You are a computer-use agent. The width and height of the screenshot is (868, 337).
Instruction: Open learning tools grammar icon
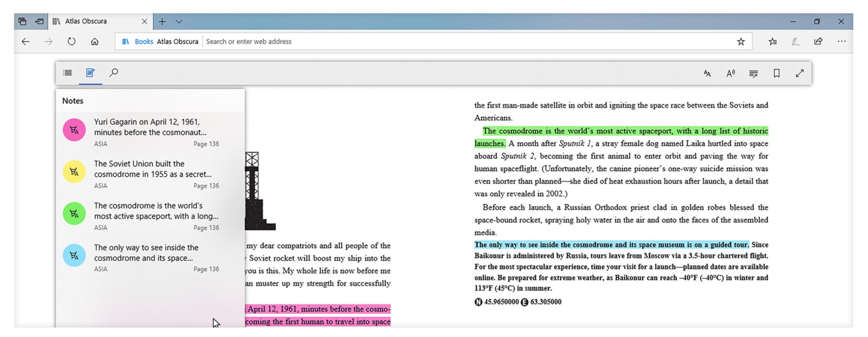753,74
